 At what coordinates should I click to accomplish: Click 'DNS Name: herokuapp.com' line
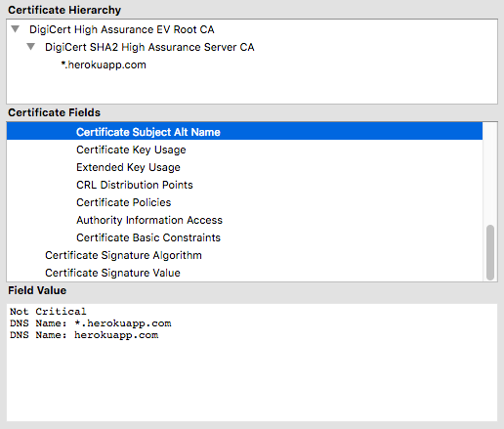point(84,335)
